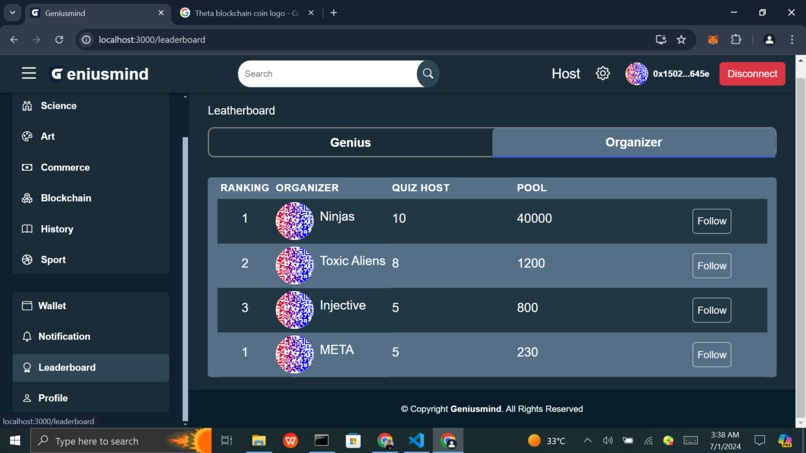The image size is (806, 453).
Task: Open the History category
Action: pyautogui.click(x=90, y=229)
